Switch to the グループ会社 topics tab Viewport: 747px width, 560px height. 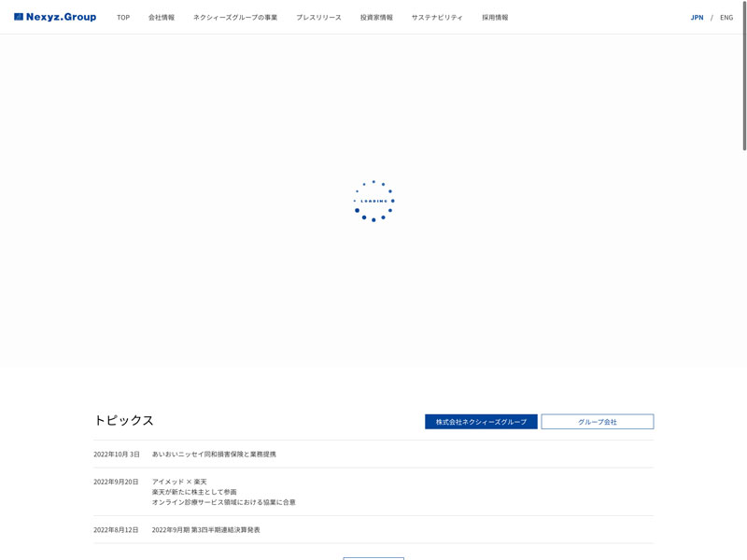pos(598,422)
